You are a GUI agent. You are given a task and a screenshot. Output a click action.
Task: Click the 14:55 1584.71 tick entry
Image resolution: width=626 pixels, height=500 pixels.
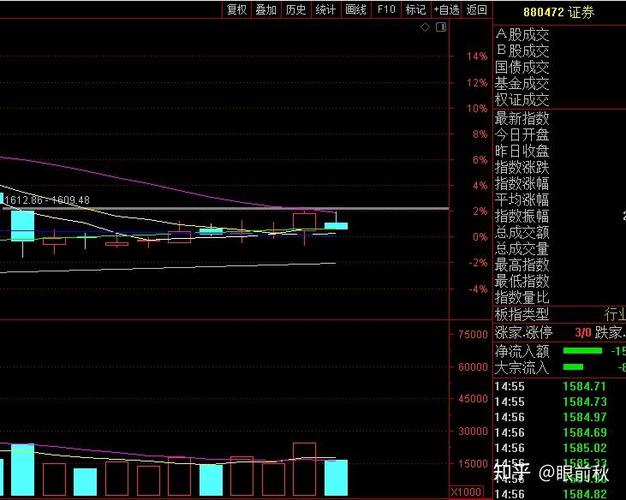click(558, 385)
